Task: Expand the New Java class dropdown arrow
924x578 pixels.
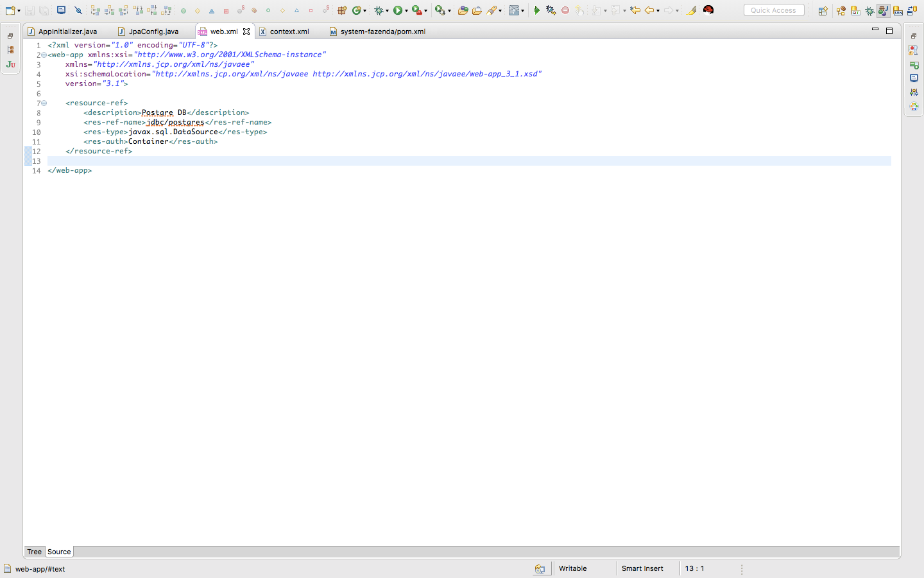Action: 365,11
